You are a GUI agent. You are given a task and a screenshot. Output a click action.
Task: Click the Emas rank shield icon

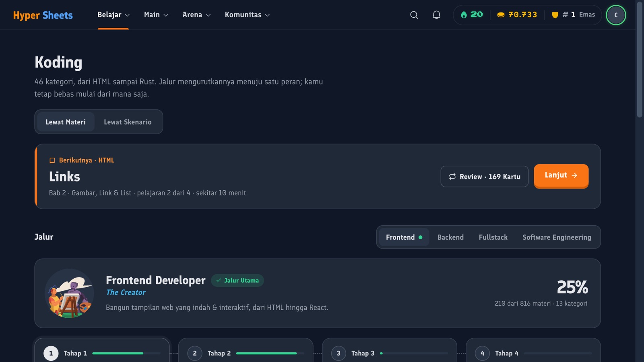[555, 15]
